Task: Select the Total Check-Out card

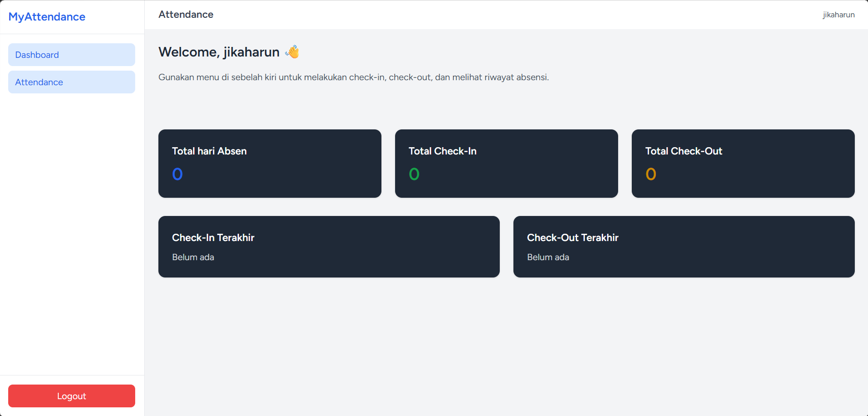Action: pyautogui.click(x=743, y=163)
